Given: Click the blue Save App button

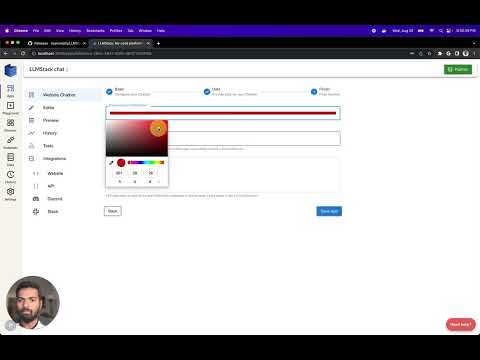Looking at the screenshot, I should point(329,211).
